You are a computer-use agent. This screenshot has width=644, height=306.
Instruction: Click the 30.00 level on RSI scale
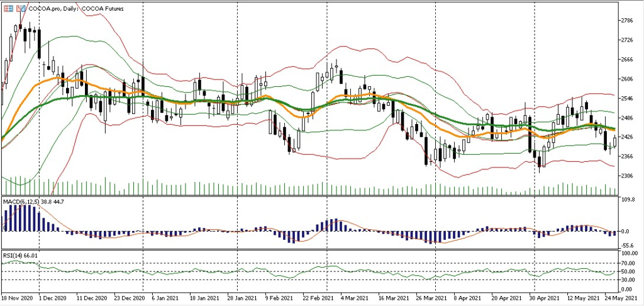(628, 280)
